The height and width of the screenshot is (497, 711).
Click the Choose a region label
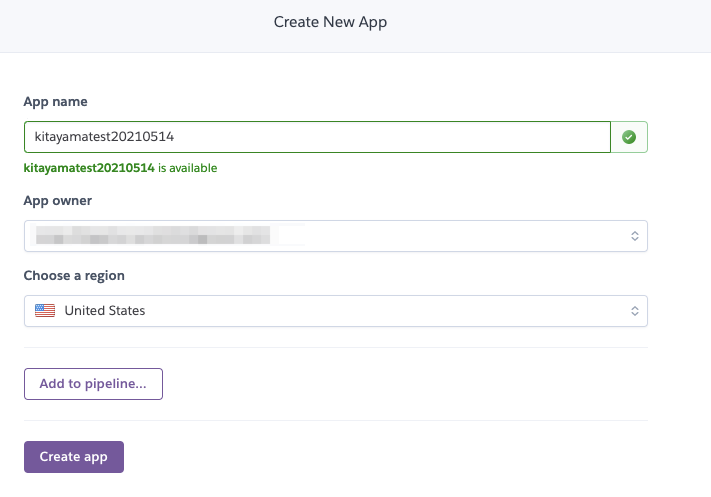coord(74,275)
